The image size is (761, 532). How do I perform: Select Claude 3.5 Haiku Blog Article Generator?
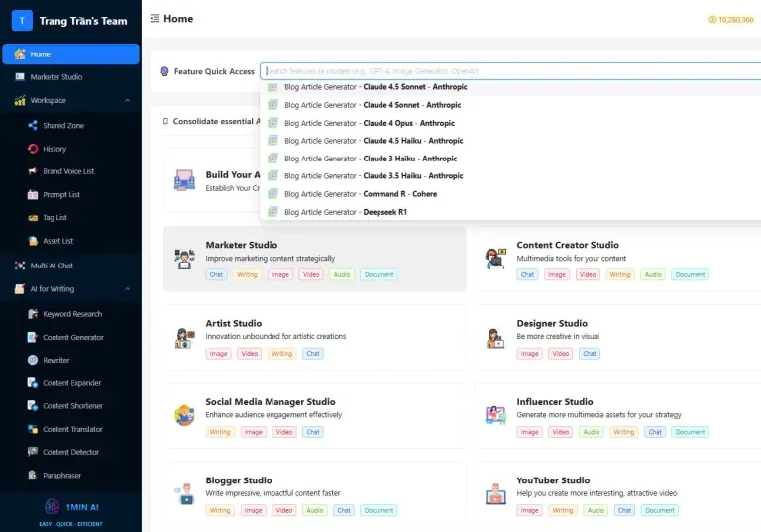coord(511,175)
